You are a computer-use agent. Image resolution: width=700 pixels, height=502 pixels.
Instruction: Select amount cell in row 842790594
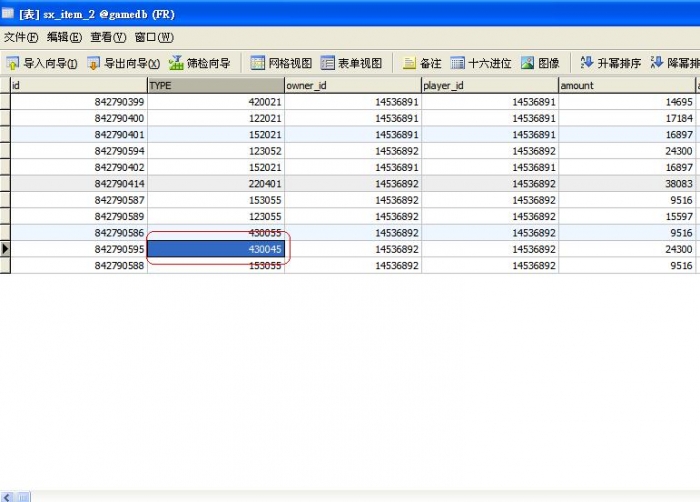coord(627,151)
